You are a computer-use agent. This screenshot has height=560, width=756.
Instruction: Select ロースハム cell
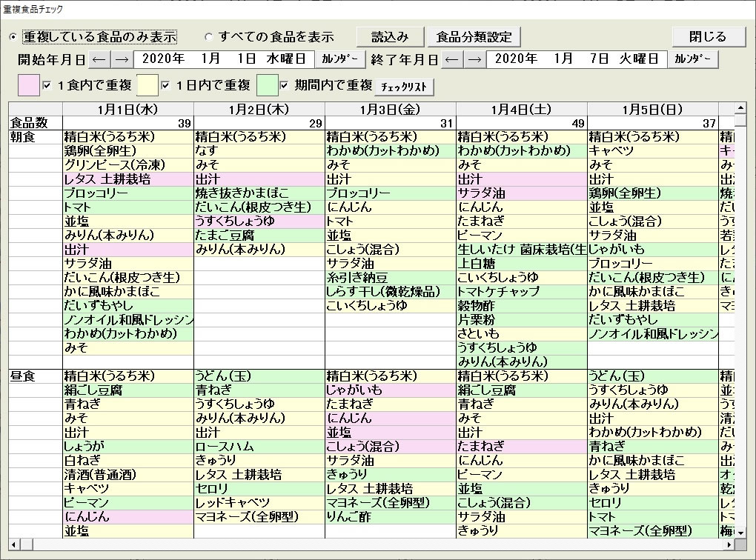pyautogui.click(x=259, y=447)
